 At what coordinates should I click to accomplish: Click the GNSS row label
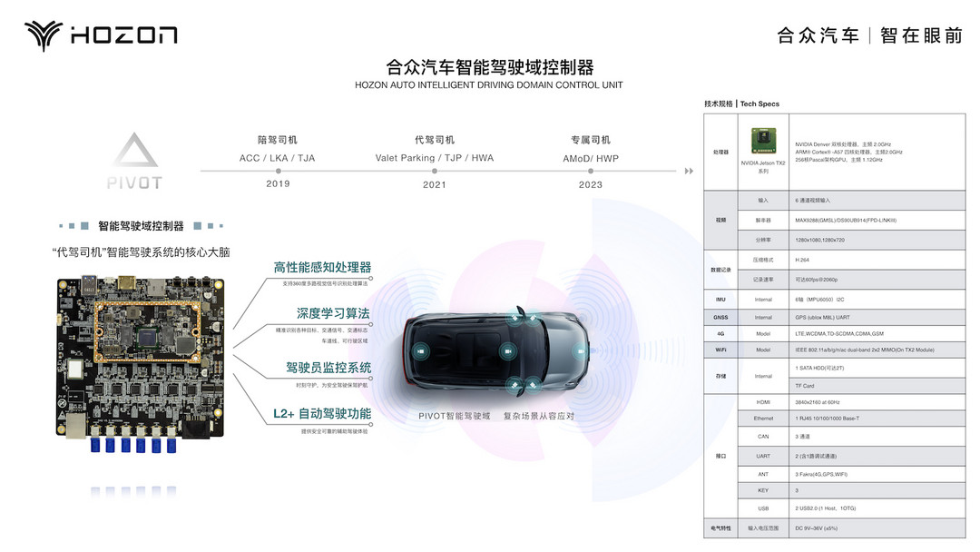(x=720, y=318)
